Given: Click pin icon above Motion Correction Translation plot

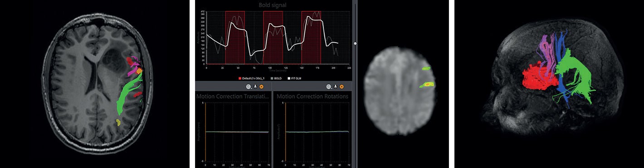Looking at the screenshot, I should [x=255, y=86].
